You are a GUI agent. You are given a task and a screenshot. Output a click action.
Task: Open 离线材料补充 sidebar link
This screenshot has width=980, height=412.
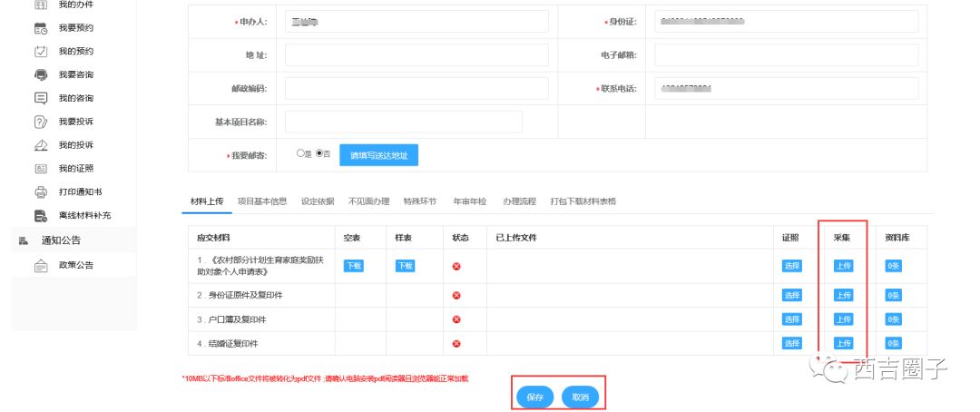[x=84, y=216]
